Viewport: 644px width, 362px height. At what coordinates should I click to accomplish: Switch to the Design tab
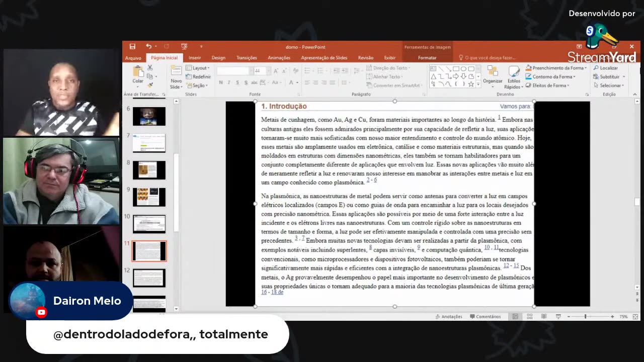[218, 58]
